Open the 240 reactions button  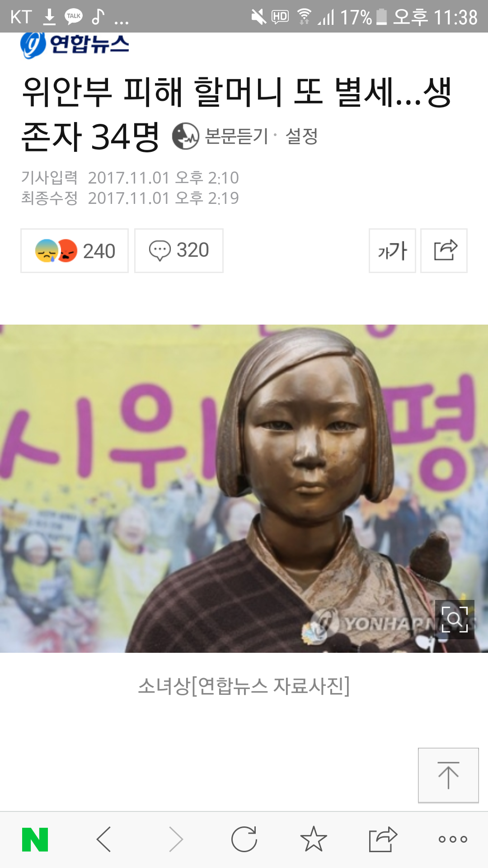[x=75, y=251]
